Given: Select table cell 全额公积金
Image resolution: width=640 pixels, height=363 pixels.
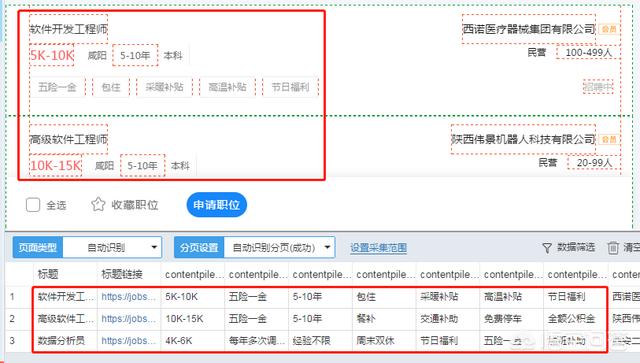Looking at the screenshot, I should [571, 319].
